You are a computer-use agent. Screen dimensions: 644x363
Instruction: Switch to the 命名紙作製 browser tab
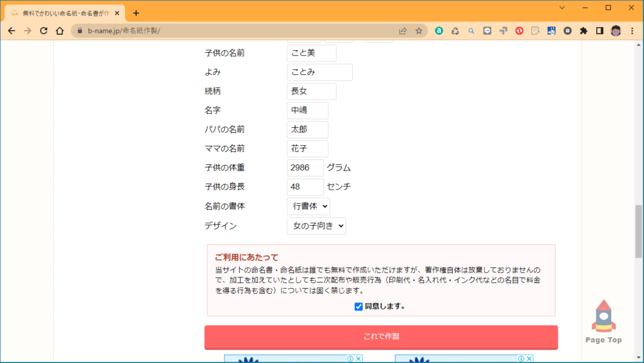point(63,12)
